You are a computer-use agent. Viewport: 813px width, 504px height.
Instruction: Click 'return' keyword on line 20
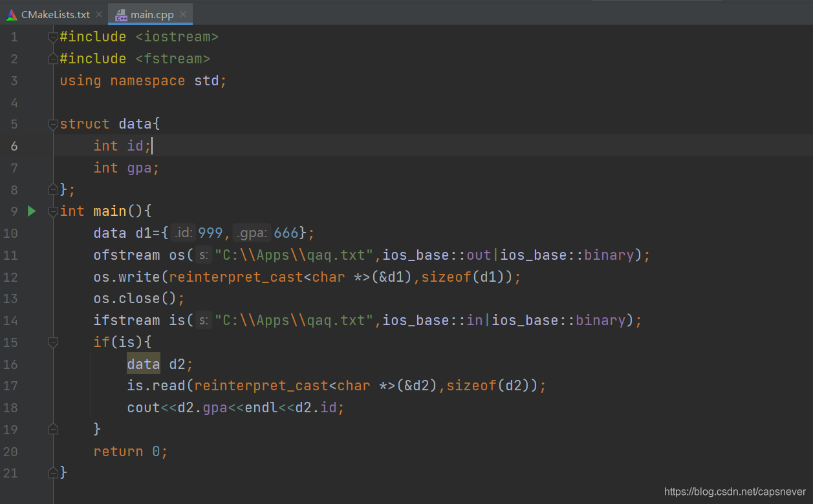point(118,451)
